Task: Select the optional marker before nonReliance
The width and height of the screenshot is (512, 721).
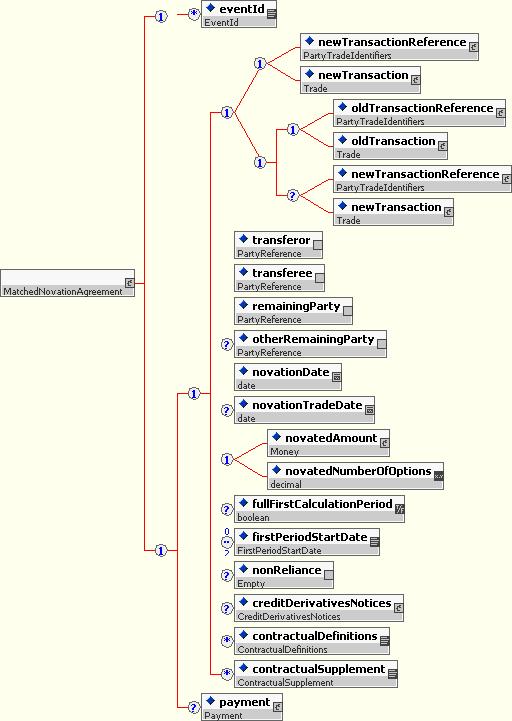Action: tap(226, 575)
